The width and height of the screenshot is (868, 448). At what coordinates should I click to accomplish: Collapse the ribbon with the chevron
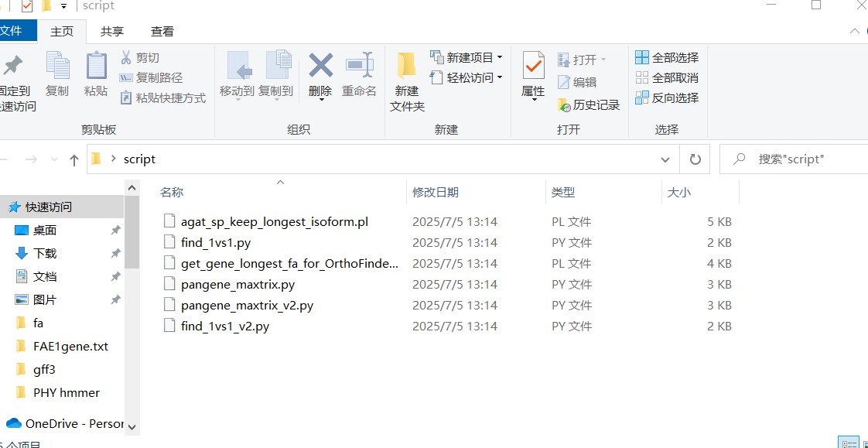coord(854,32)
